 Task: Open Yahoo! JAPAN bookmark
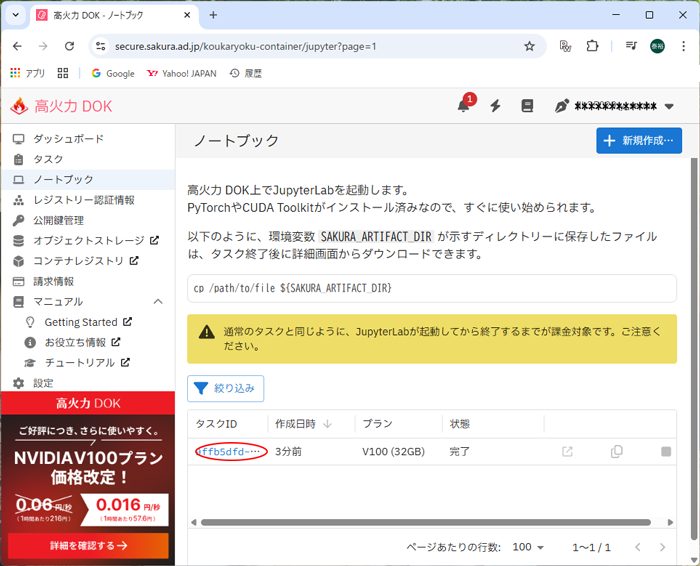tap(182, 73)
